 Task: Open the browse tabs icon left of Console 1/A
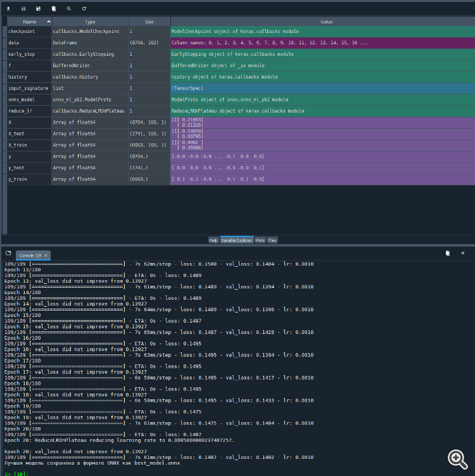(x=8, y=253)
